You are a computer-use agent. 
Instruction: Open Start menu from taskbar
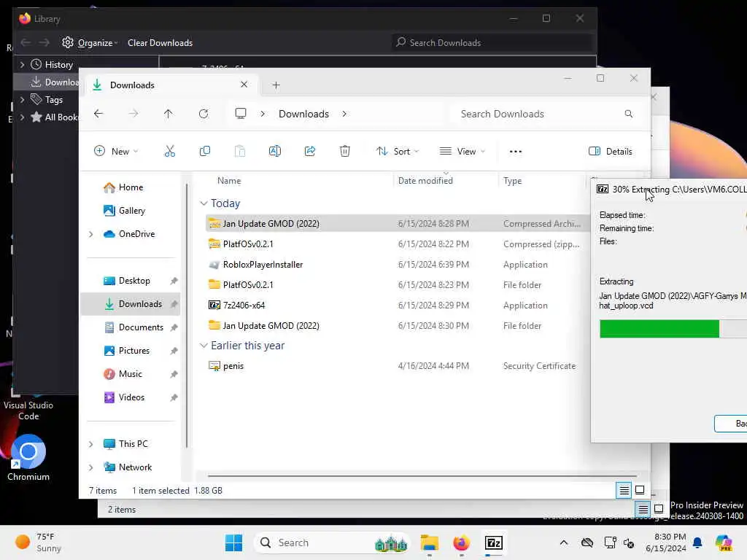(234, 542)
